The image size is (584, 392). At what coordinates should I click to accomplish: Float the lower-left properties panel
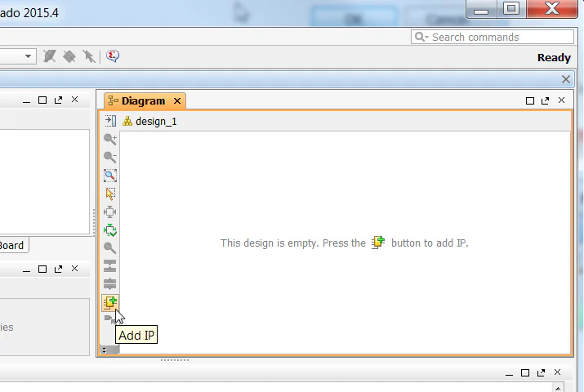58,269
